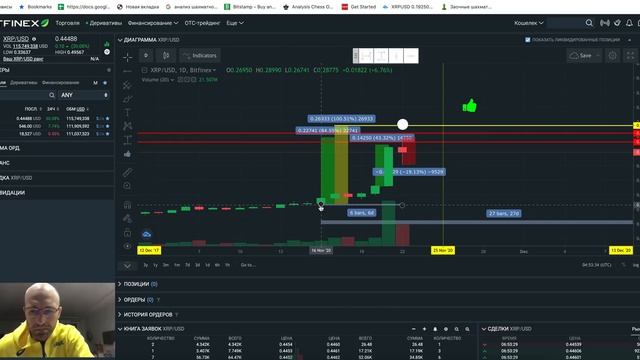The width and height of the screenshot is (640, 360).
Task: Open the notifications bell
Action: tap(629, 23)
